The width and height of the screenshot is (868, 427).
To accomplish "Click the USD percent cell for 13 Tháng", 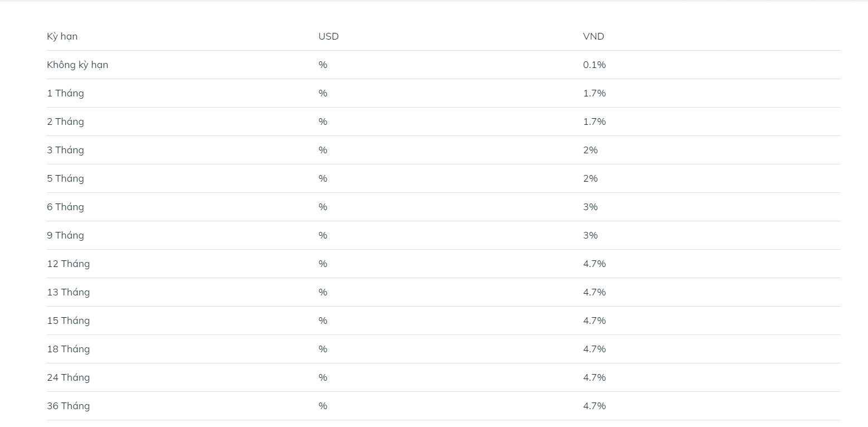I will [x=323, y=292].
